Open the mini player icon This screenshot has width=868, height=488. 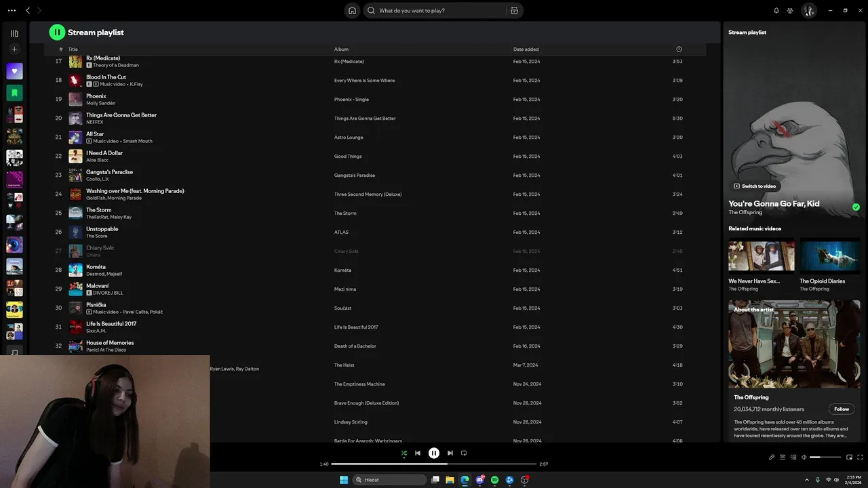(849, 457)
